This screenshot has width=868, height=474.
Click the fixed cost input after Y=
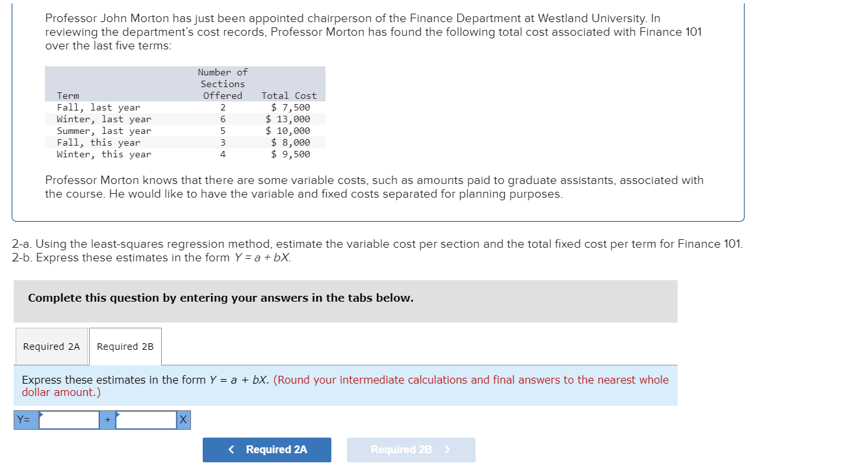point(70,420)
